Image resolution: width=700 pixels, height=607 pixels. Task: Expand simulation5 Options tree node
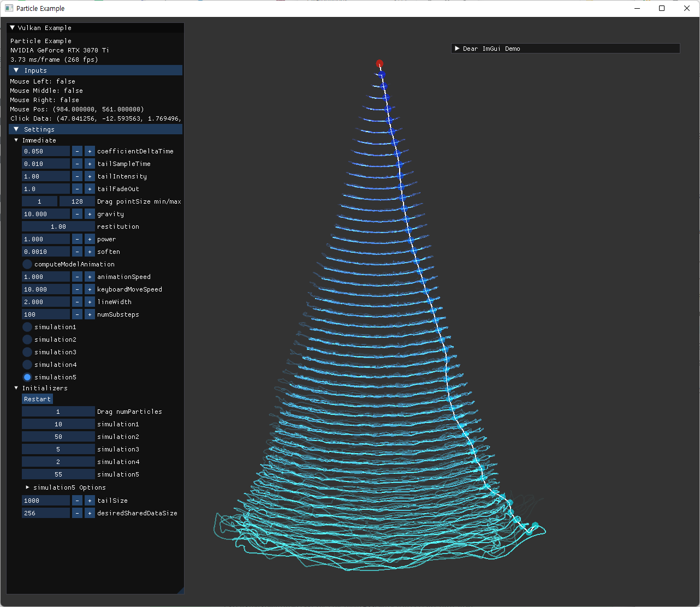click(27, 487)
